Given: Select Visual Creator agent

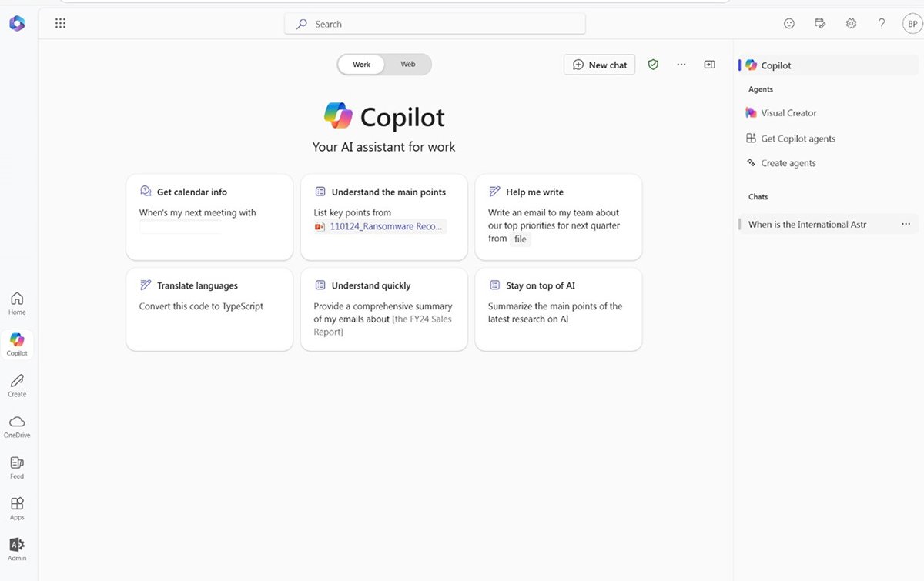Looking at the screenshot, I should [788, 113].
